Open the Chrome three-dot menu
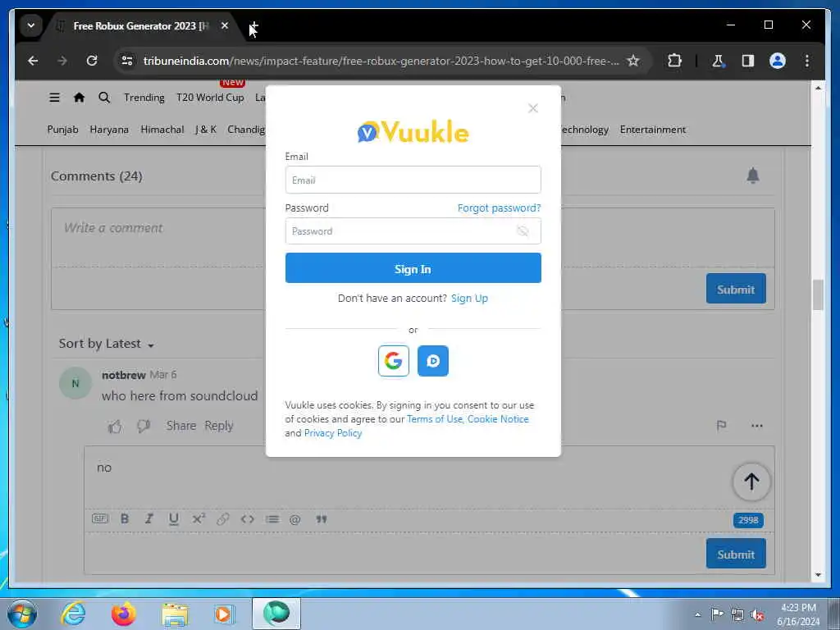 click(x=807, y=61)
